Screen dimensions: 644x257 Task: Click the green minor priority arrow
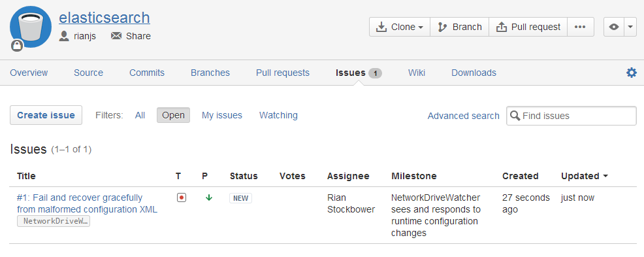point(208,197)
